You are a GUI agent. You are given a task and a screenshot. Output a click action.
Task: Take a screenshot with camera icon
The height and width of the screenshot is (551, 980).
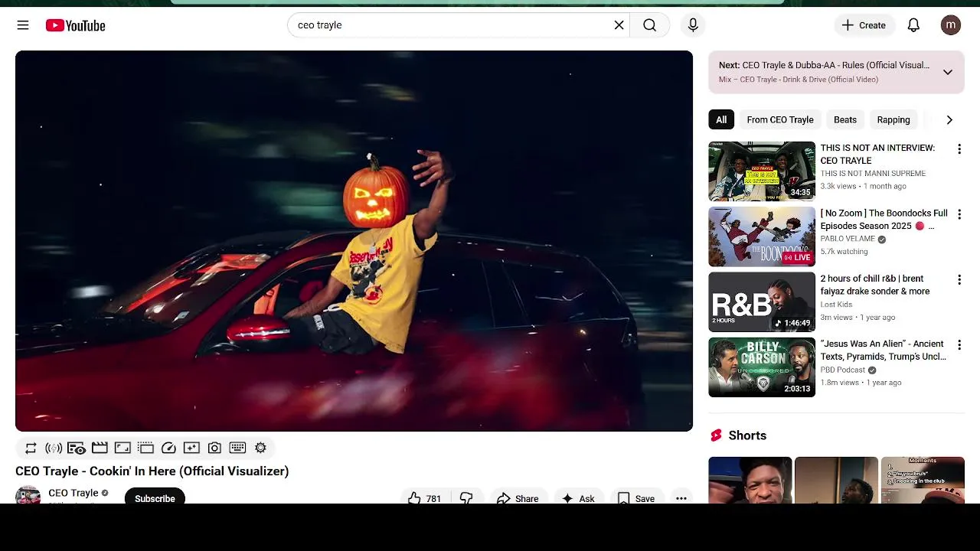point(214,448)
